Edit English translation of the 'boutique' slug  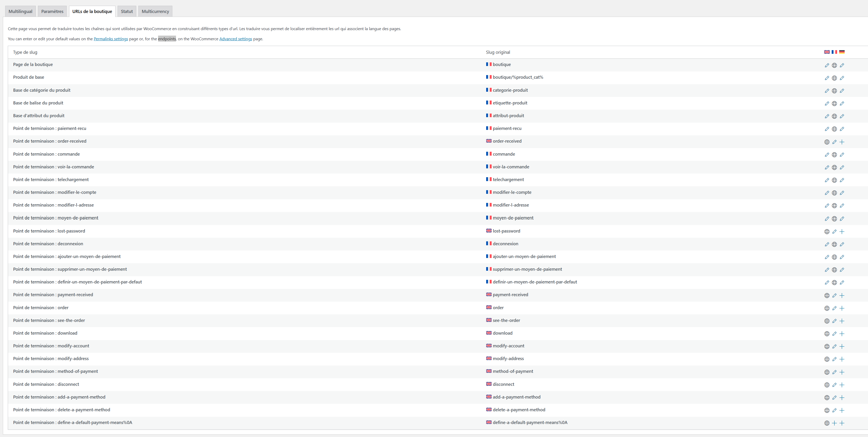pyautogui.click(x=826, y=65)
